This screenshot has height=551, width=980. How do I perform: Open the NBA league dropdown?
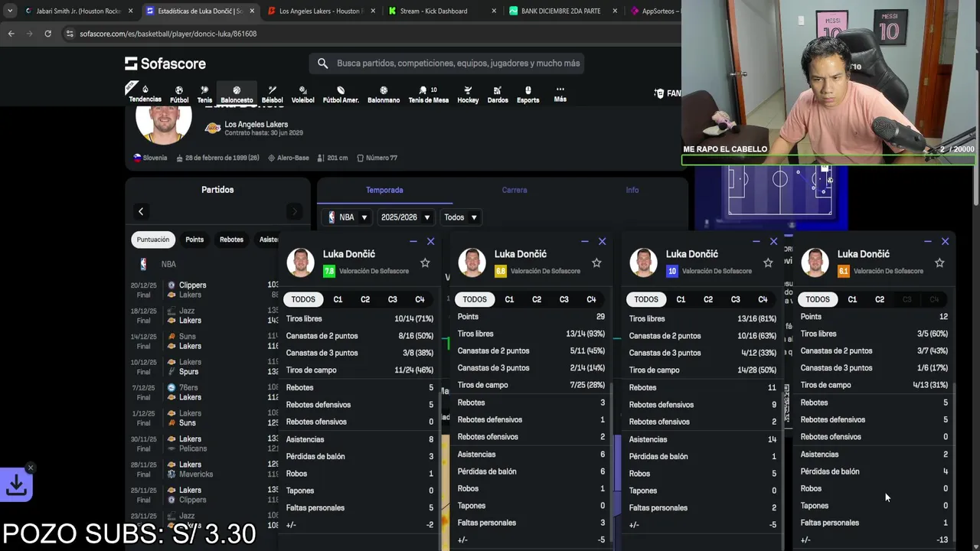[348, 217]
